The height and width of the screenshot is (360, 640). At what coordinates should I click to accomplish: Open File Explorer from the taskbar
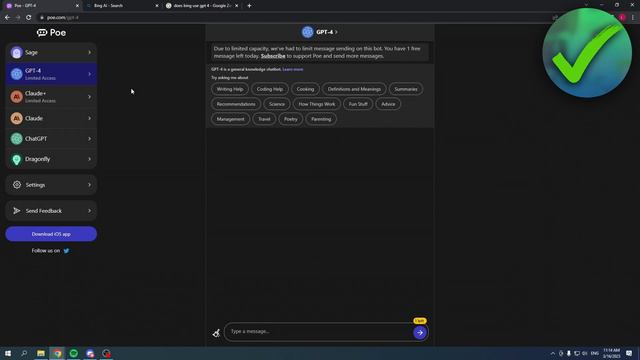tap(41, 353)
